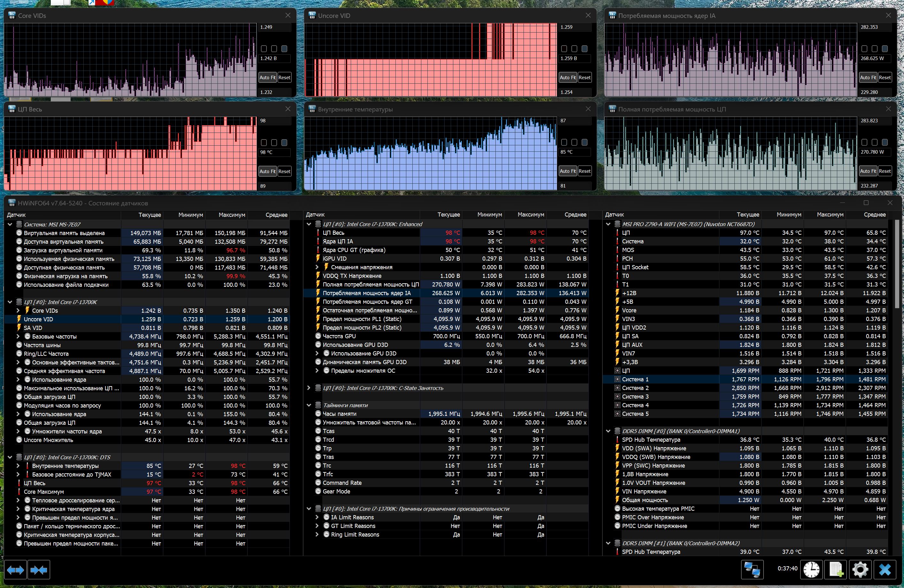Click the Максимум column header in left panel
This screenshot has height=588, width=904.
tap(232, 215)
